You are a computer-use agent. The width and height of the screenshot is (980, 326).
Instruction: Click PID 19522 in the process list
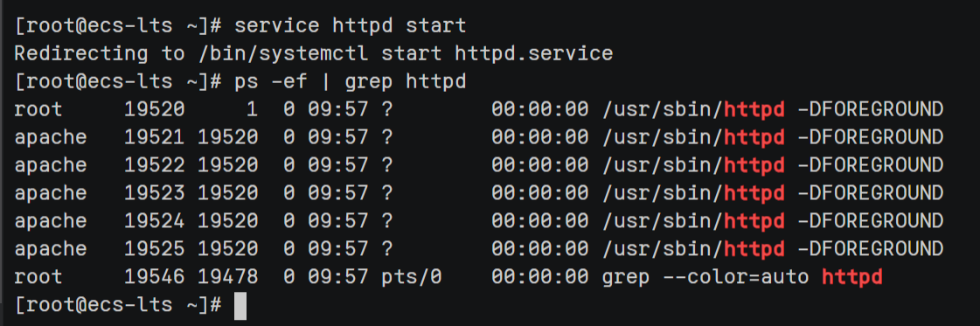(x=155, y=165)
